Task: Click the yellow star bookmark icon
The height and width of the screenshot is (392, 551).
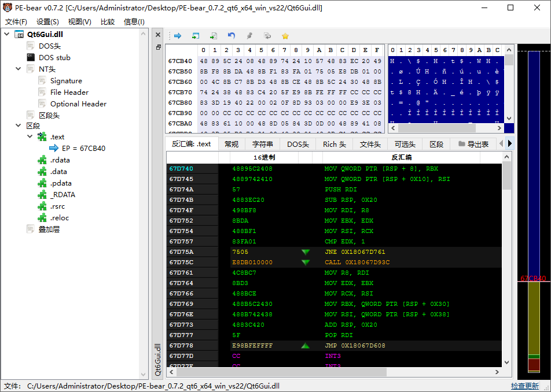Action: (x=285, y=36)
